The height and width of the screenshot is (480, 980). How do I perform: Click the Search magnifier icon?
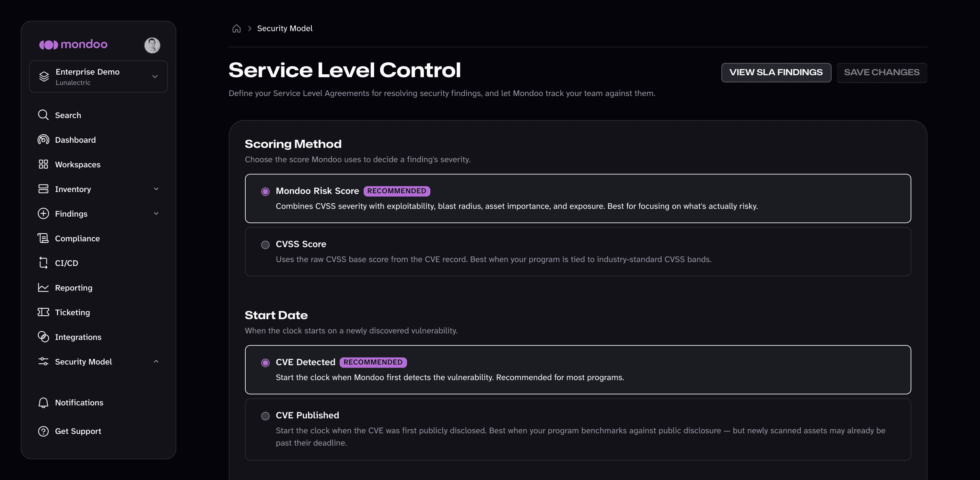(x=43, y=115)
